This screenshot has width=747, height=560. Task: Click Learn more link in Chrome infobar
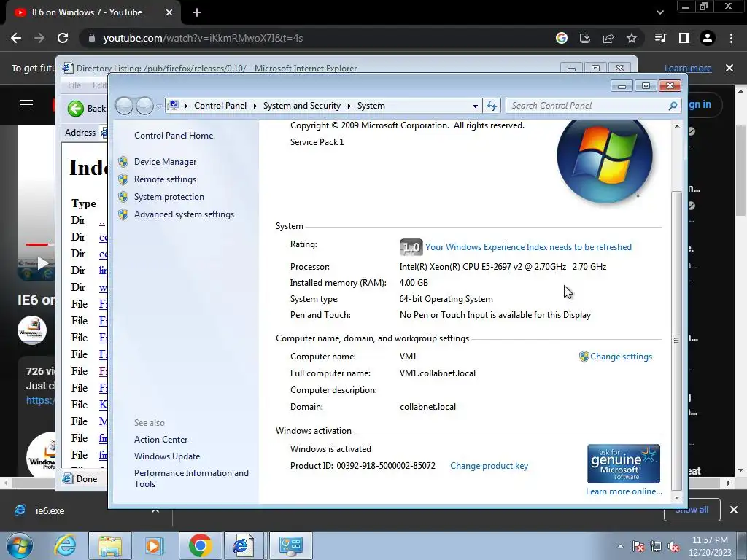688,68
